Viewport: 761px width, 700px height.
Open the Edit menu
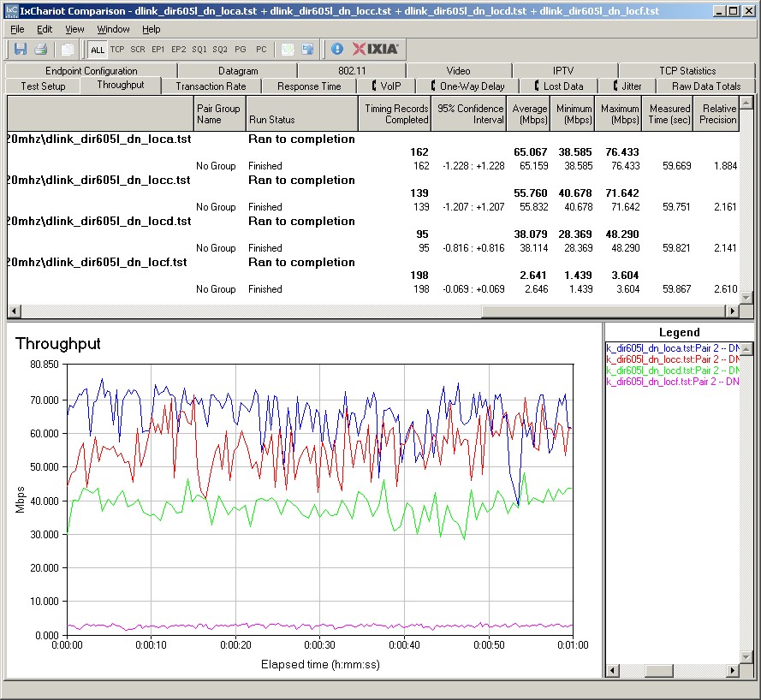pyautogui.click(x=45, y=29)
